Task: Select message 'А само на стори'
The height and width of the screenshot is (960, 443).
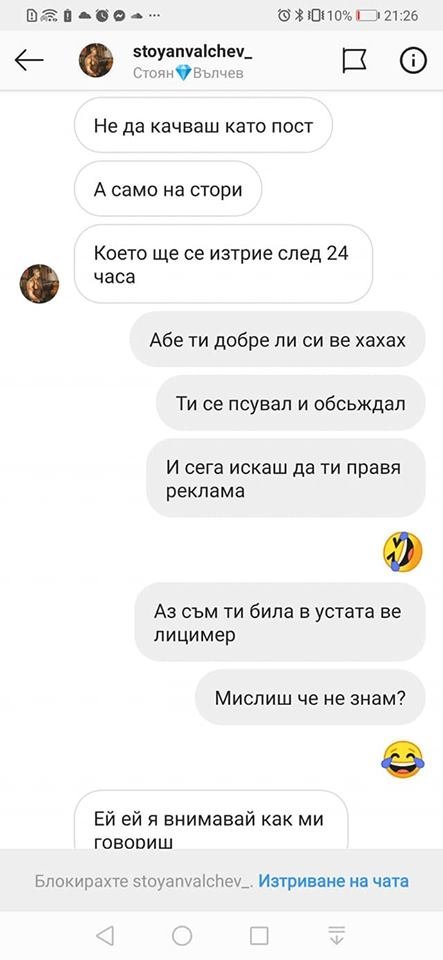Action: pyautogui.click(x=168, y=189)
